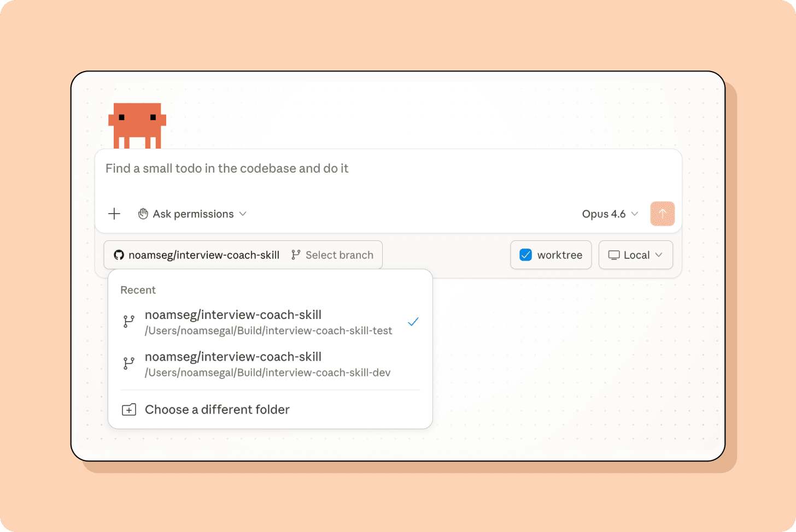Click the orange pixel mascot icon
Image resolution: width=796 pixels, height=532 pixels.
[x=137, y=126]
